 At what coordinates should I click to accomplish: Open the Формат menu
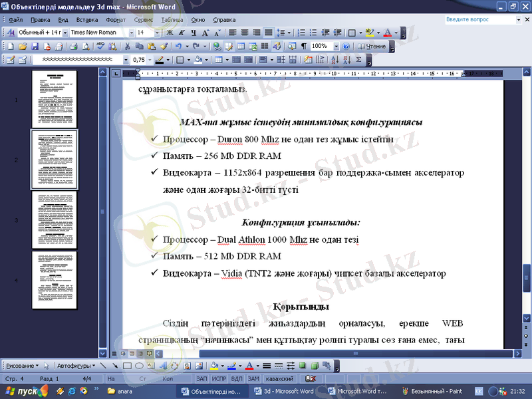[116, 20]
